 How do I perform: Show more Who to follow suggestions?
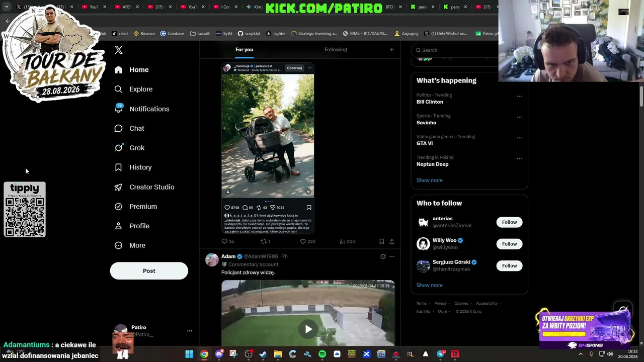[429, 285]
